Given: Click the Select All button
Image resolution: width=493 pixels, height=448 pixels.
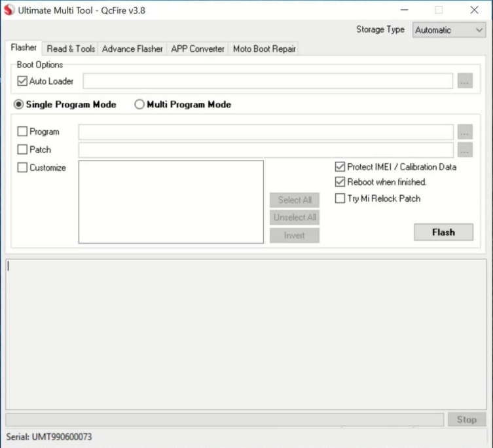Looking at the screenshot, I should click(295, 200).
